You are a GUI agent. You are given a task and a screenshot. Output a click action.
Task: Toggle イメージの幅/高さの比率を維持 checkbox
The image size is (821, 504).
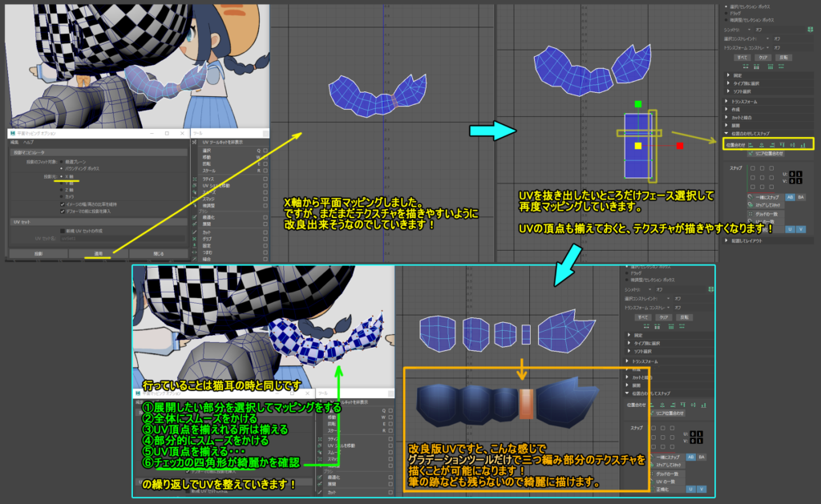63,204
